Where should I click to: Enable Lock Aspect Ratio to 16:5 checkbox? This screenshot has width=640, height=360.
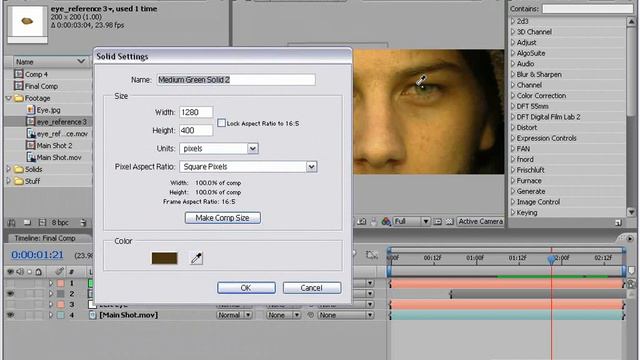[x=221, y=123]
